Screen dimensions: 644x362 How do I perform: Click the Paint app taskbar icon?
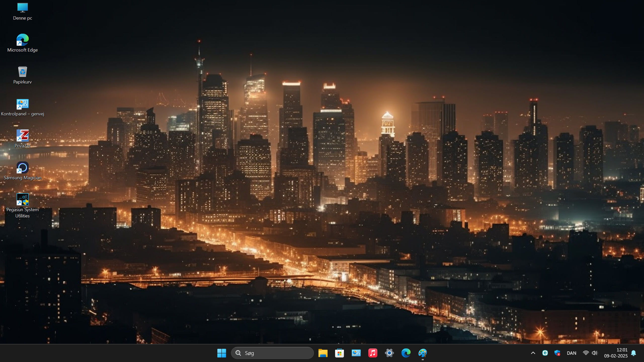click(422, 353)
